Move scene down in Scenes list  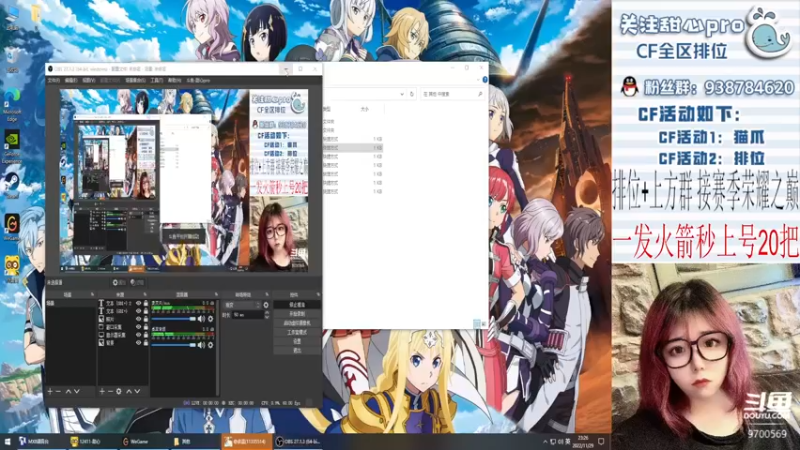(x=77, y=391)
